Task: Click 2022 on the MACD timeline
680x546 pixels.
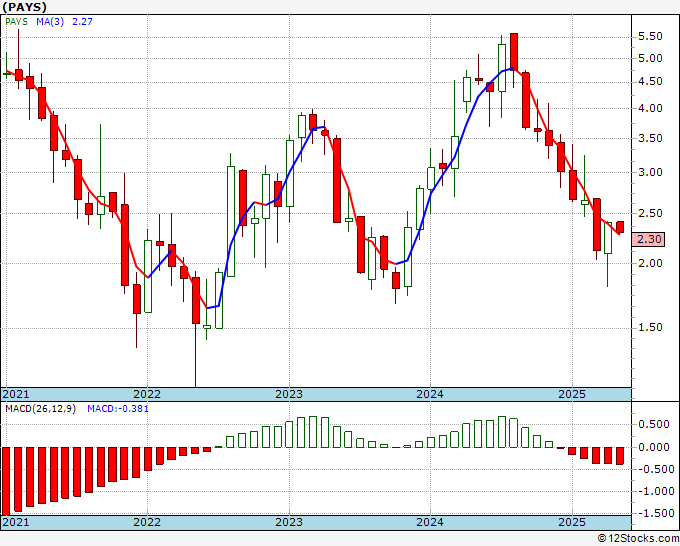Action: tap(147, 522)
